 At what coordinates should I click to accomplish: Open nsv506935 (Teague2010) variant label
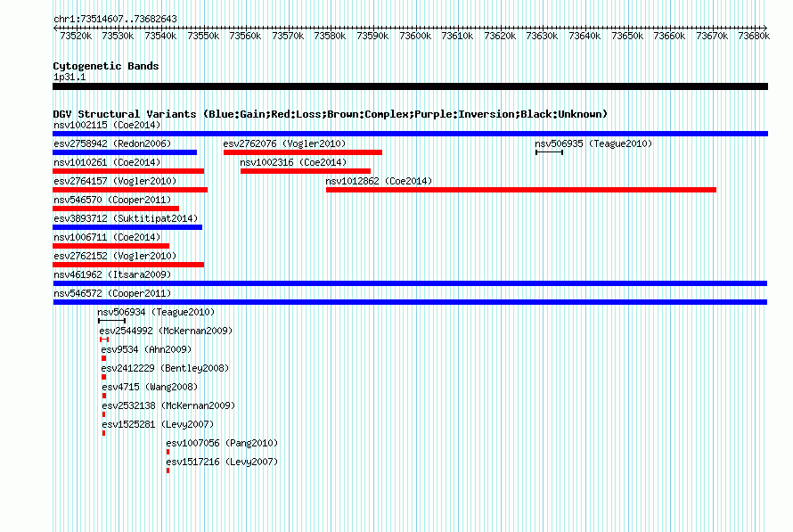pyautogui.click(x=593, y=143)
